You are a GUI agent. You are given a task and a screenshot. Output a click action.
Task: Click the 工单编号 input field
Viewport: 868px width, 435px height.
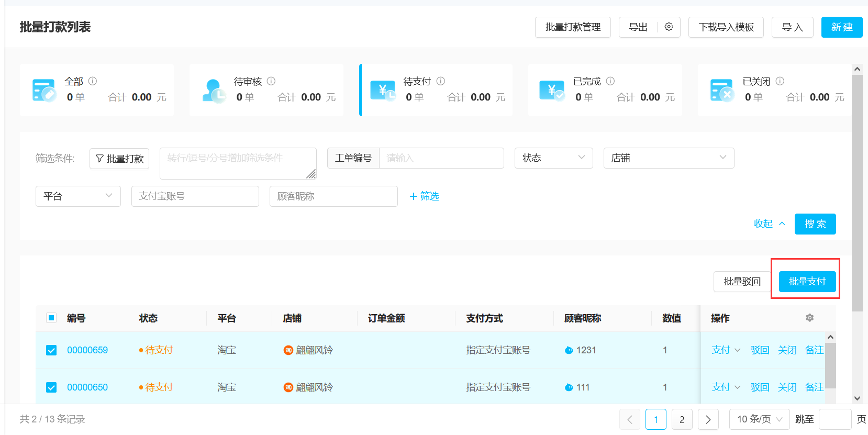point(441,158)
